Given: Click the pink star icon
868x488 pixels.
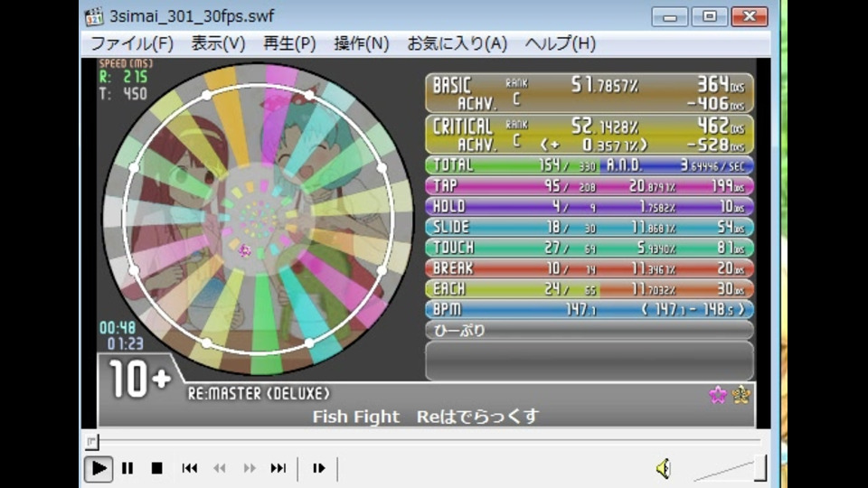Looking at the screenshot, I should coord(718,395).
